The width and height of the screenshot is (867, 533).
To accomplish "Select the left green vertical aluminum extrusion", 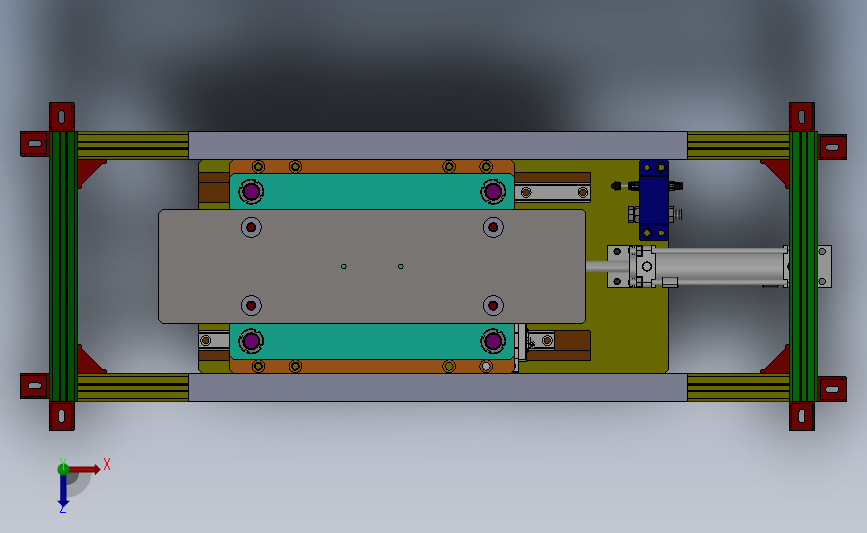I will click(x=63, y=266).
